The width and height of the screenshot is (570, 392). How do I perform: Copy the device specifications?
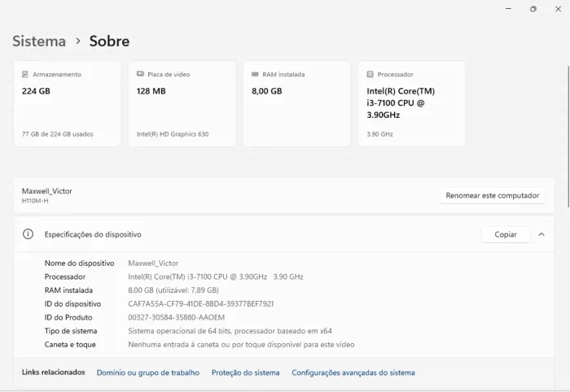point(506,234)
